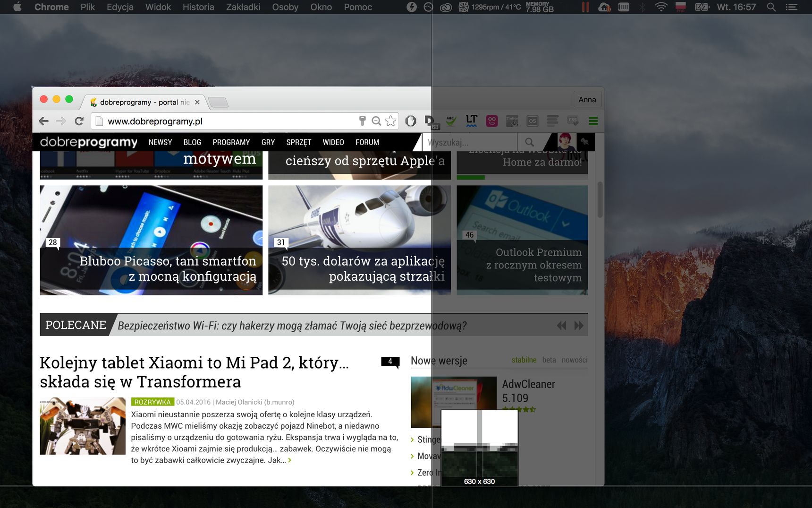Open the LanguageTool LT extension
Screen dimensions: 812x508
[472, 121]
